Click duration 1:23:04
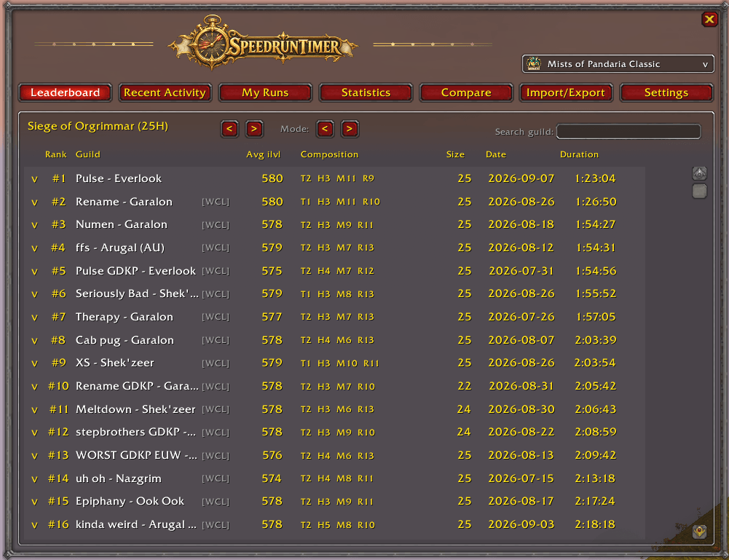This screenshot has height=560, width=729. click(x=595, y=178)
